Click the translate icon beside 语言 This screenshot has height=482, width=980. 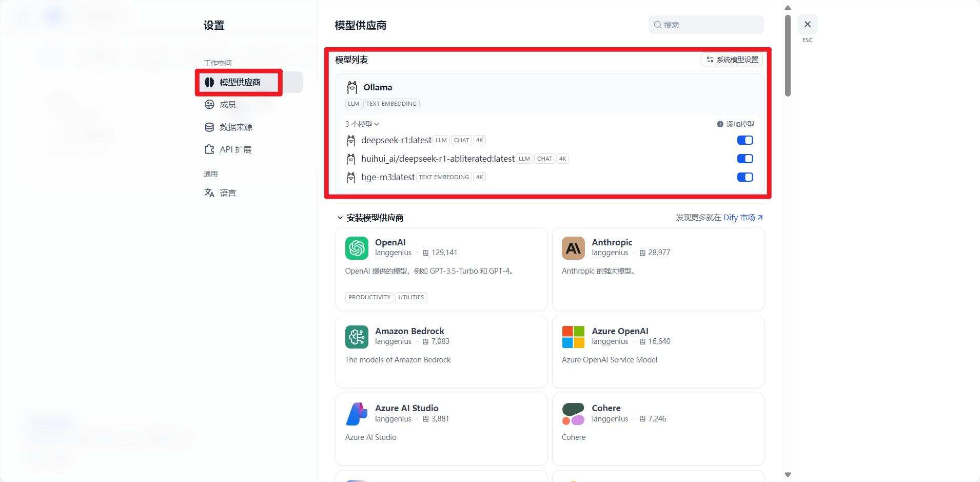click(x=209, y=193)
